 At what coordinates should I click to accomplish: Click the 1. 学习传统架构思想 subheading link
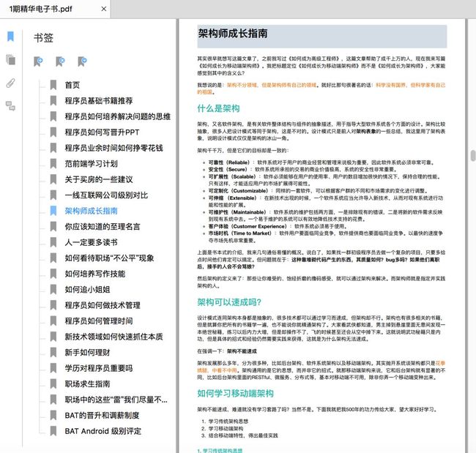click(x=220, y=451)
